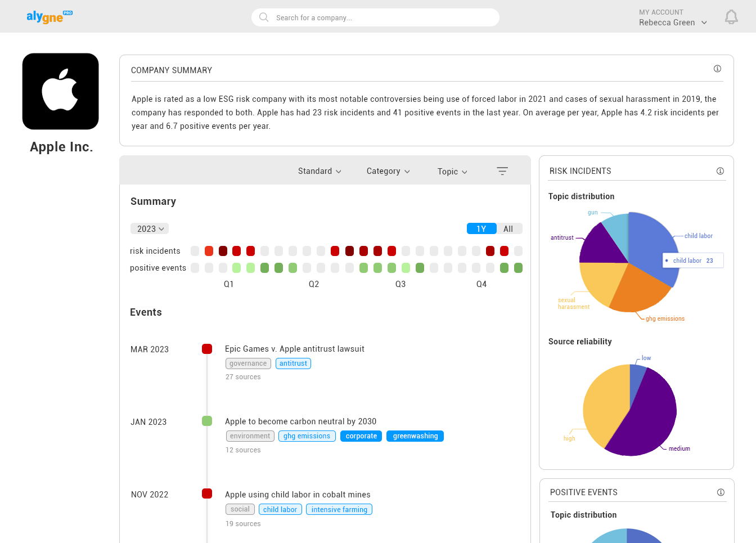Open the notifications bell

click(731, 17)
